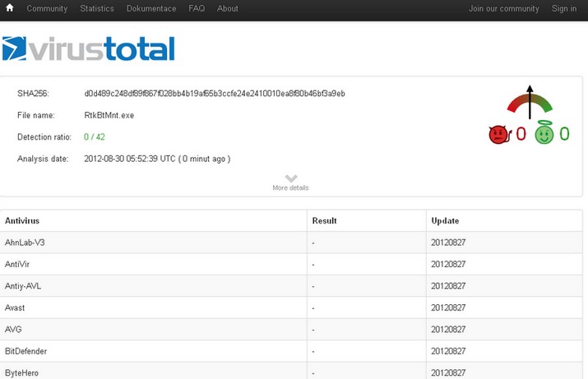Image resolution: width=588 pixels, height=379 pixels.
Task: Expand the More details chevron
Action: pos(291,178)
